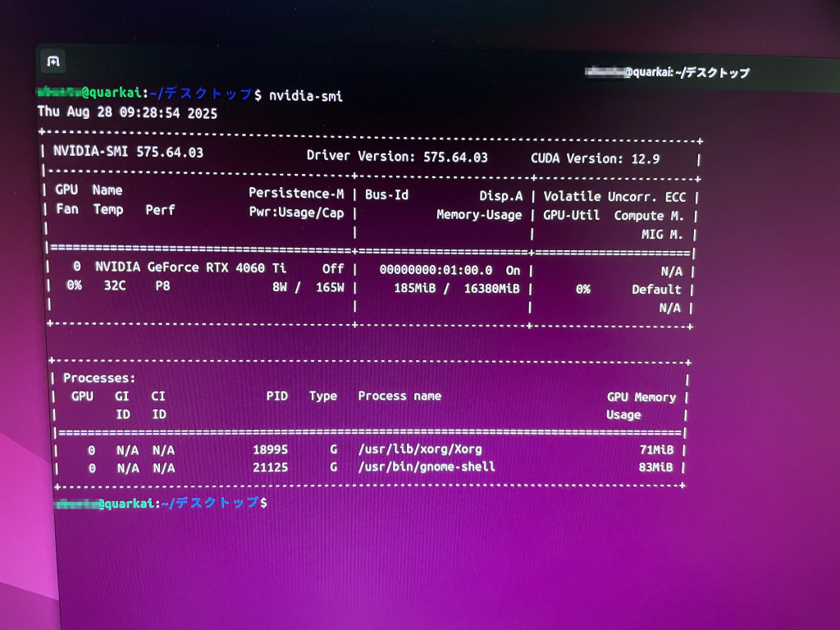
Task: Click the performance state P8
Action: [x=163, y=286]
